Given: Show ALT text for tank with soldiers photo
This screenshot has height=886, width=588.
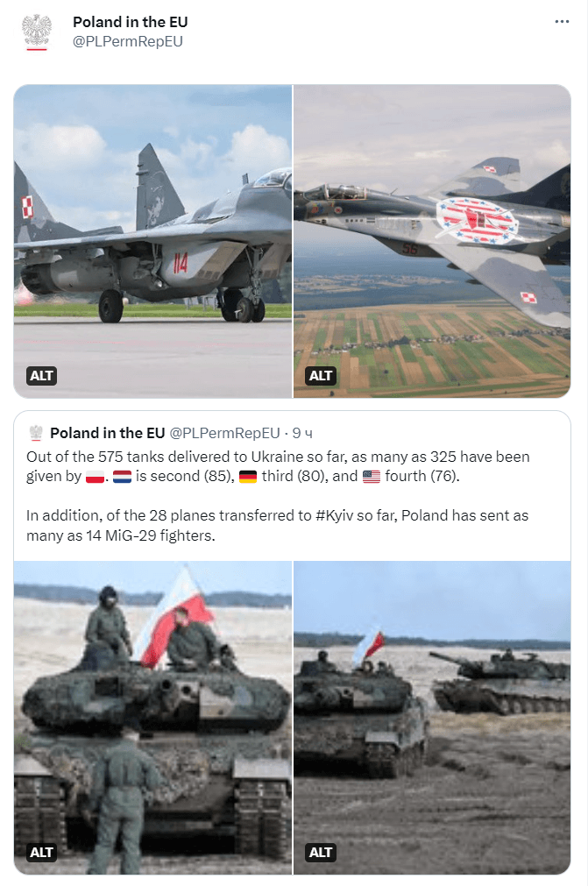Looking at the screenshot, I should [42, 853].
